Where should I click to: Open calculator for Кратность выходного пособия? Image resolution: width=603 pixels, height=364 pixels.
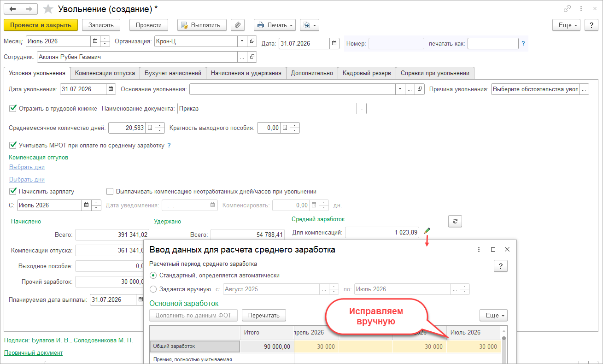[285, 128]
